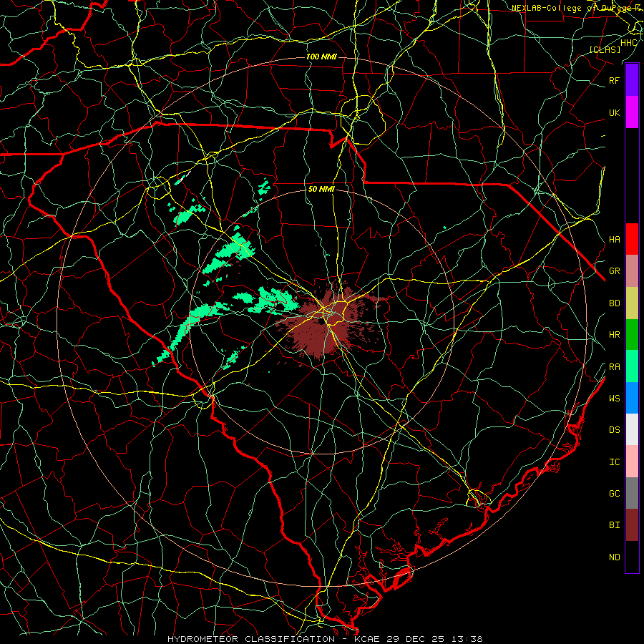
Task: Click the RA legend label
Action: (x=614, y=367)
